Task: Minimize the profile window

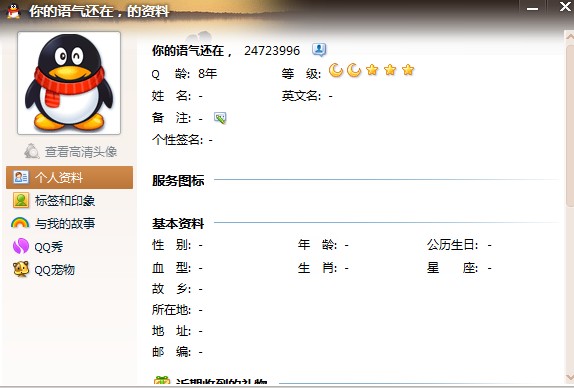Action: pyautogui.click(x=532, y=9)
